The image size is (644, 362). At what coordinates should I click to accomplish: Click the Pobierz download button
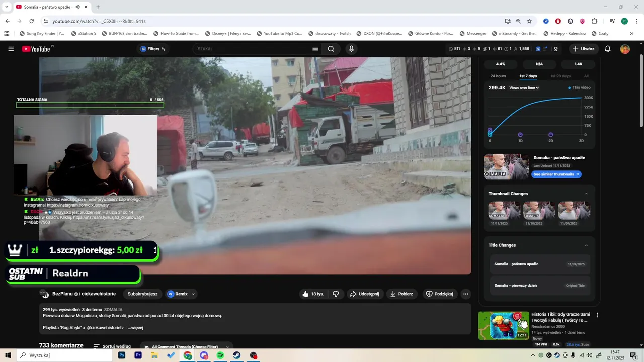tap(401, 294)
